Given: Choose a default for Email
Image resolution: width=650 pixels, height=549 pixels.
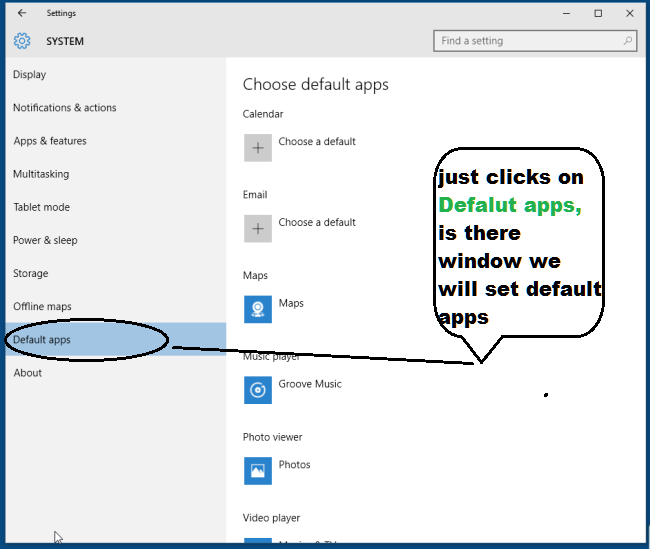Looking at the screenshot, I should (x=317, y=222).
